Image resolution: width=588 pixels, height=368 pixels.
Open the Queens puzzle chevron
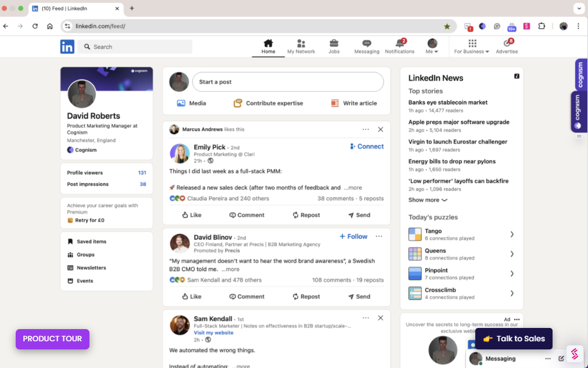pos(512,254)
